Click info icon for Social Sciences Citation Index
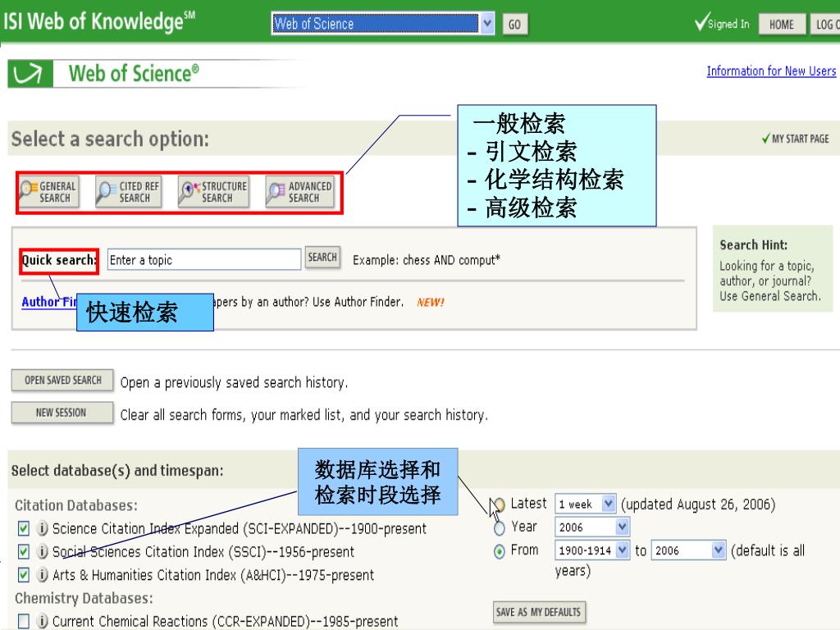 [43, 551]
